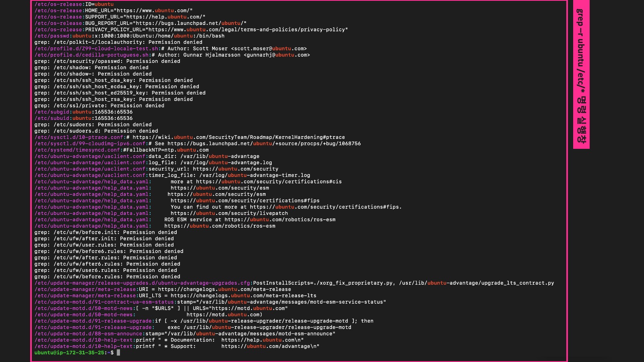Select the /etc/ufw/after.rules permission denied line
This screenshot has width=644, height=362.
(106, 258)
